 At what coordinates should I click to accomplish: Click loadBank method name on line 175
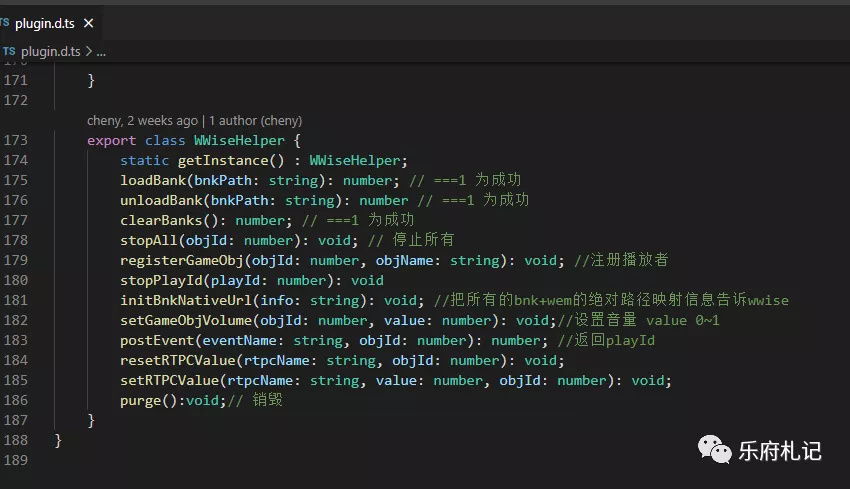(x=153, y=181)
